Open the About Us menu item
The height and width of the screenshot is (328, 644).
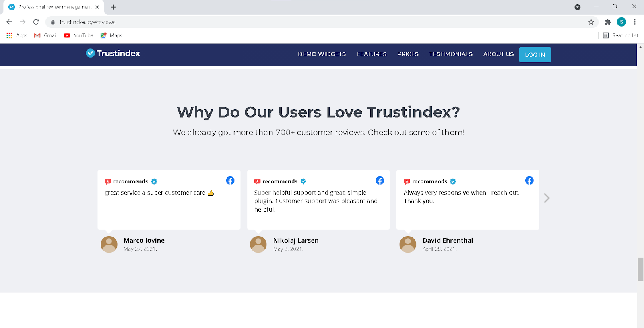(498, 54)
